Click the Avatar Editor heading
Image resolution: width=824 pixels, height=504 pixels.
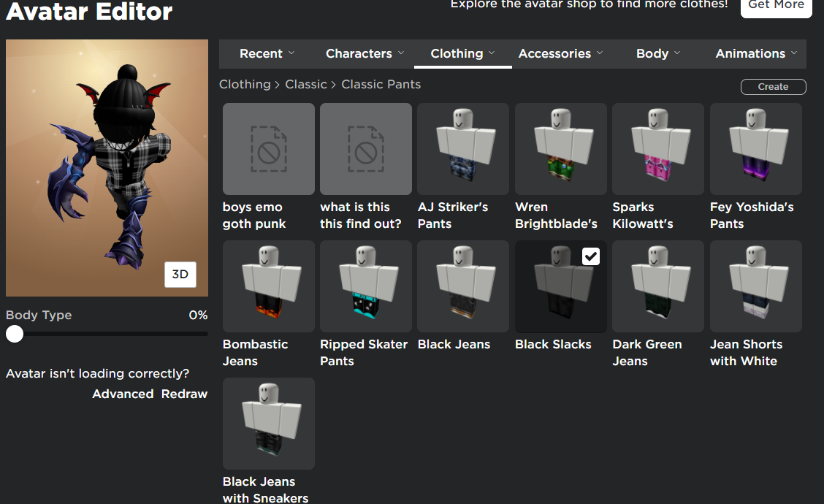[x=89, y=11]
